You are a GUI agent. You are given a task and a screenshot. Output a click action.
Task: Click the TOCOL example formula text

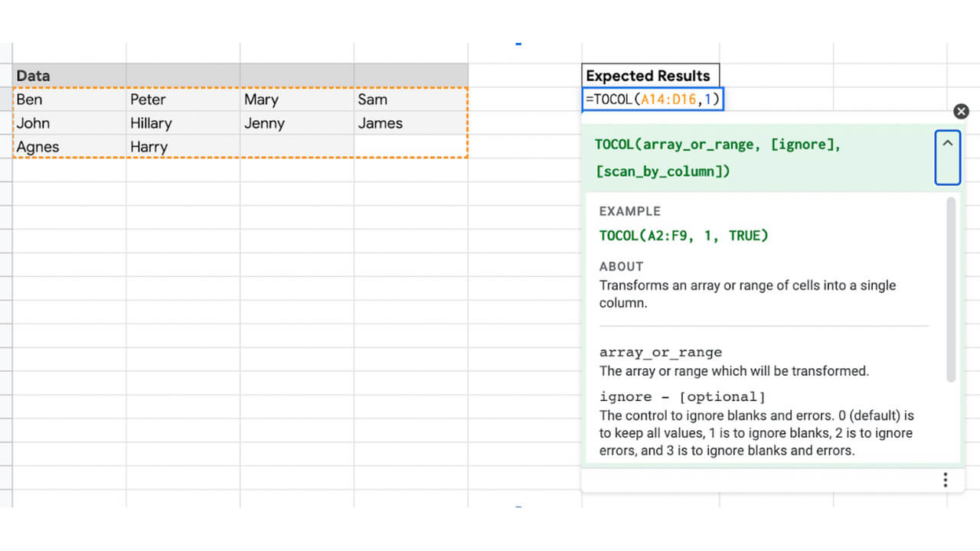(x=684, y=235)
